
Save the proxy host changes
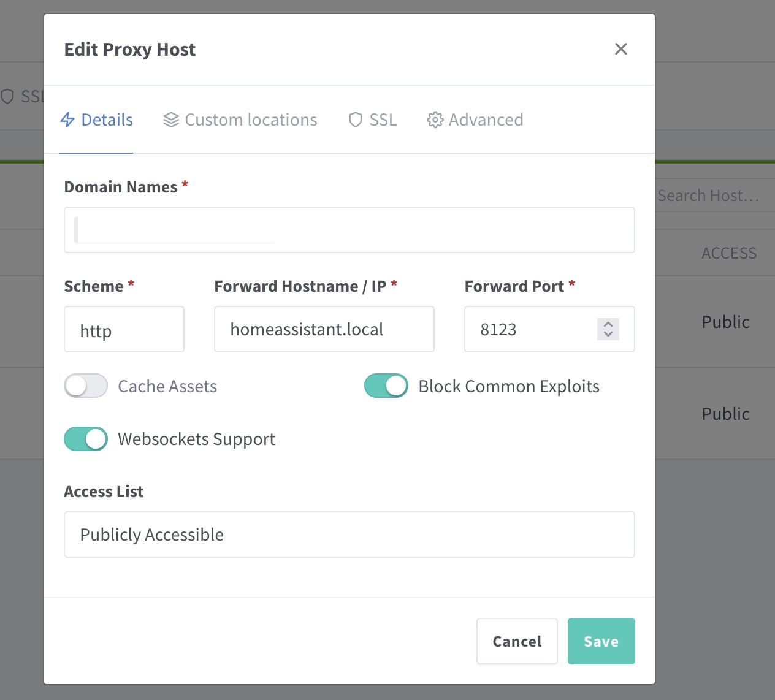(x=601, y=641)
